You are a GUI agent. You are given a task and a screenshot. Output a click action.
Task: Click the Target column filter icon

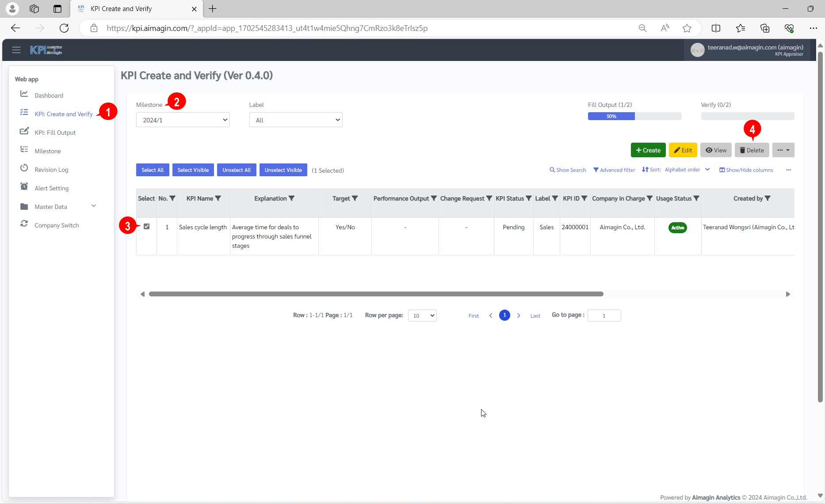click(x=355, y=198)
